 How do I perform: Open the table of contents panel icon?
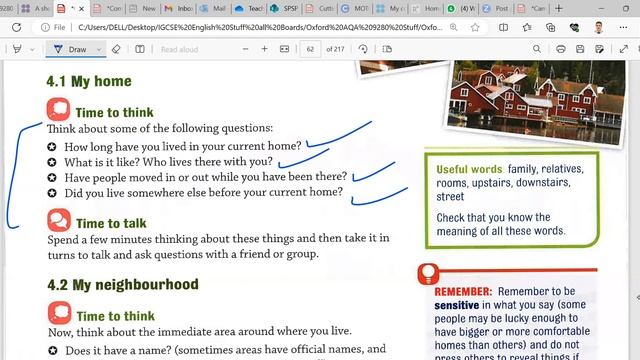click(387, 49)
